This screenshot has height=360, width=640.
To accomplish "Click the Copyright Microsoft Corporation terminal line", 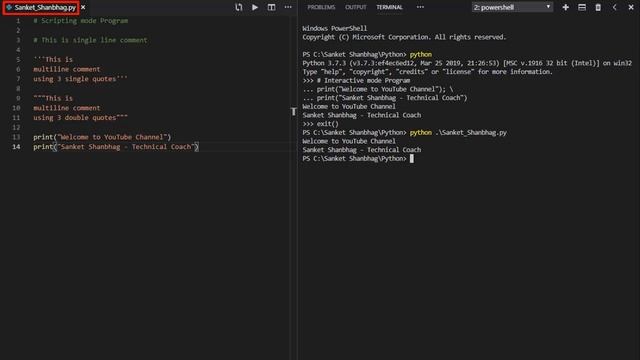I will (404, 37).
